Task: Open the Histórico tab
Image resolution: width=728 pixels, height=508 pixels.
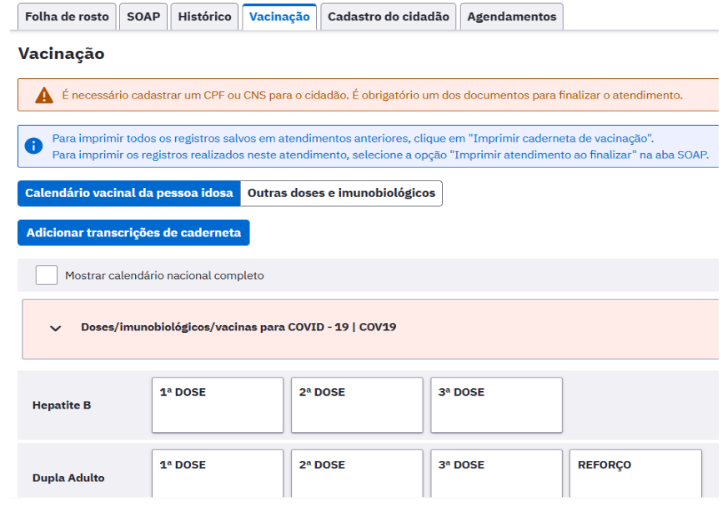Action: click(205, 17)
